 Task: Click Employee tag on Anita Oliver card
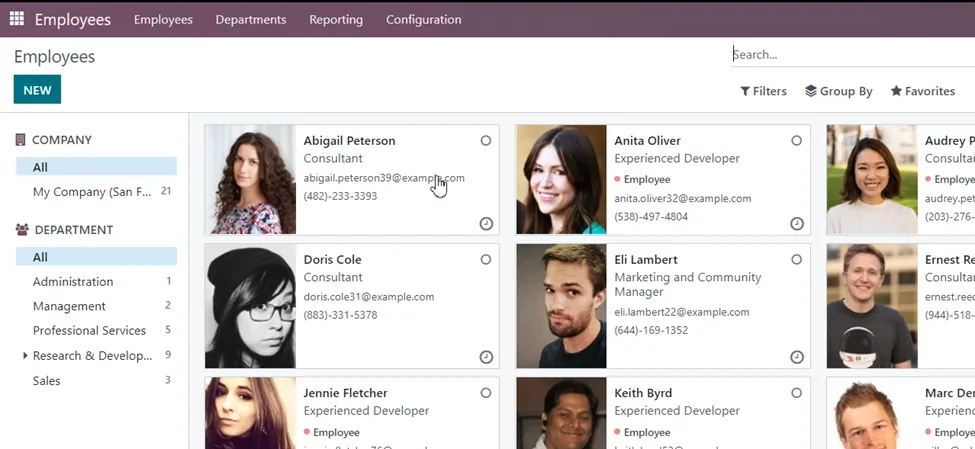(642, 180)
